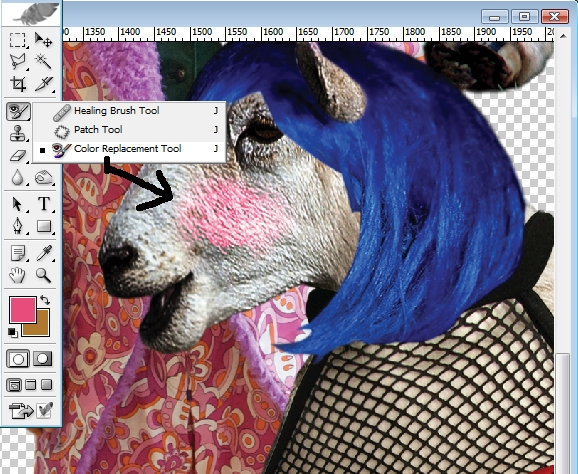Image resolution: width=578 pixels, height=474 pixels.
Task: Enable Standard Mode editing button
Action: (x=18, y=359)
